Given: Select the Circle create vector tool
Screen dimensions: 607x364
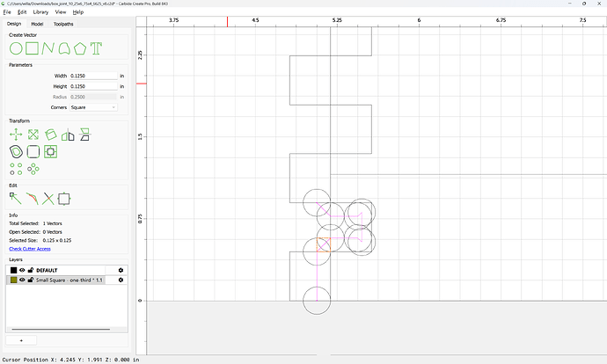Looking at the screenshot, I should pos(16,48).
